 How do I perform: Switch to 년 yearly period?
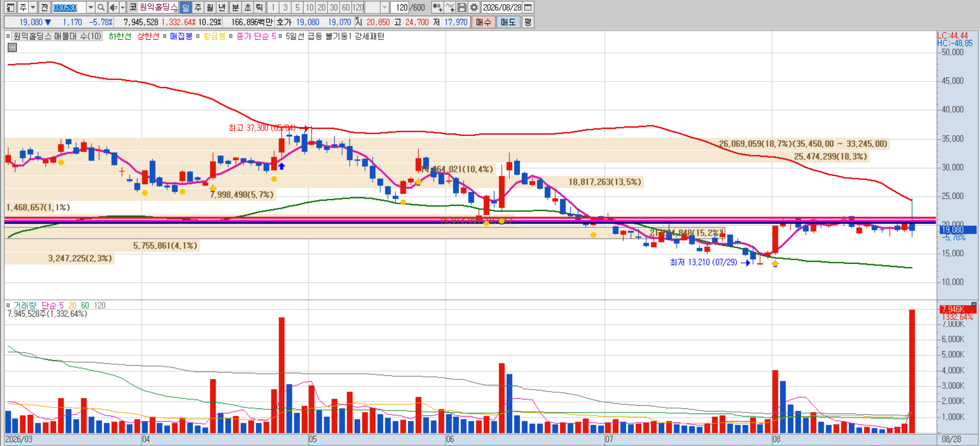[222, 7]
